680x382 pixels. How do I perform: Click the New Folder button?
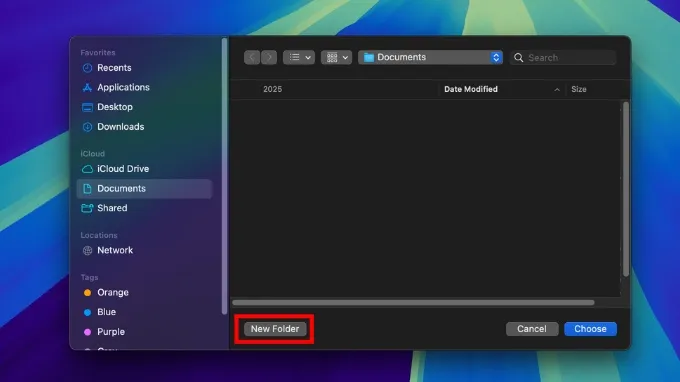(x=275, y=329)
